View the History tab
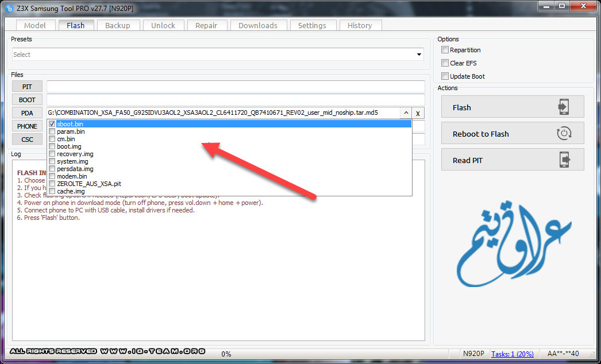This screenshot has height=364, width=601. coord(360,25)
